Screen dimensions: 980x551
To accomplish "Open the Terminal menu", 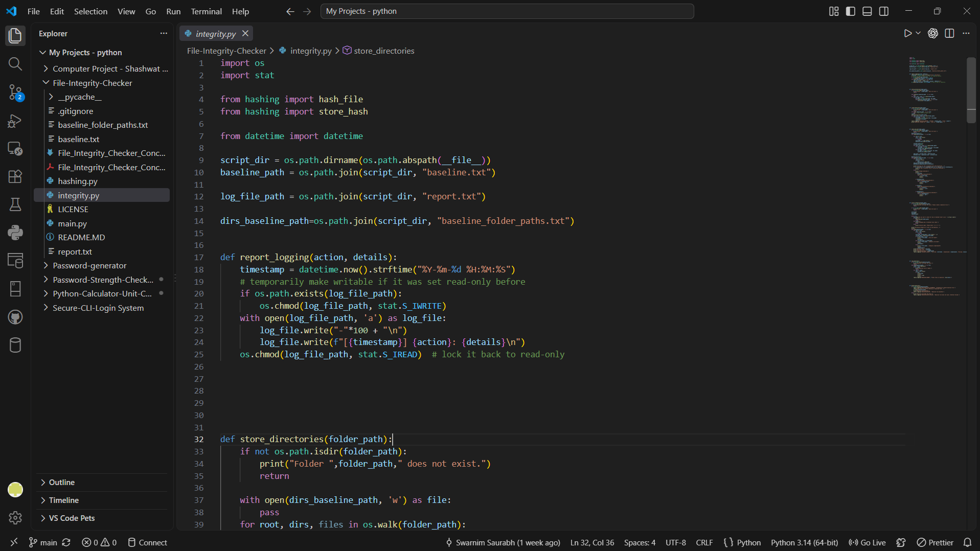I will (206, 11).
